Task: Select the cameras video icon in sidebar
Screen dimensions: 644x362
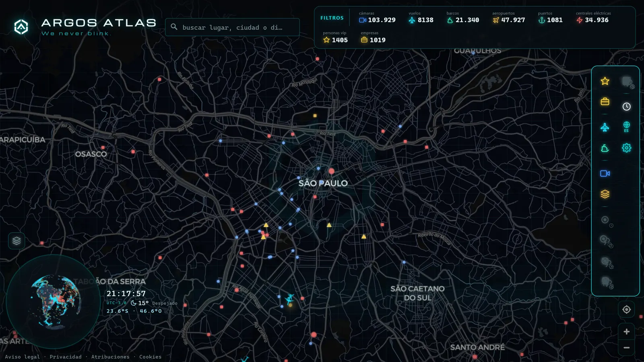Action: 605,173
